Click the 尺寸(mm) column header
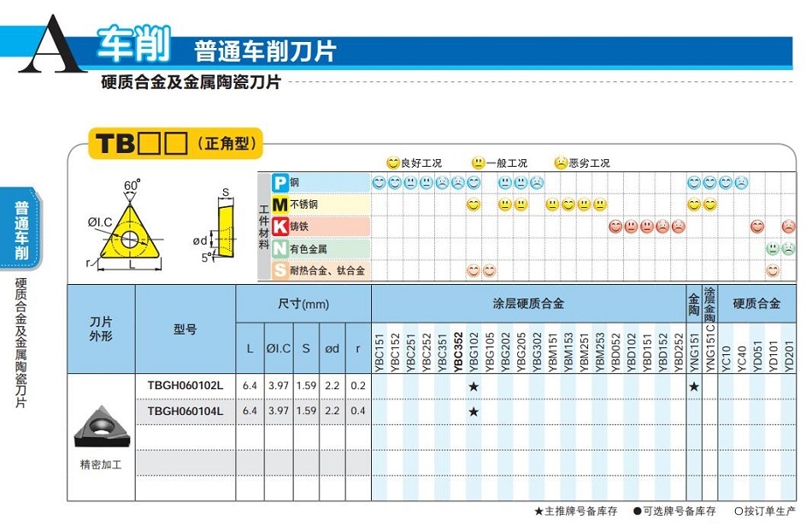Viewport: 812px width, 527px height. tap(303, 304)
